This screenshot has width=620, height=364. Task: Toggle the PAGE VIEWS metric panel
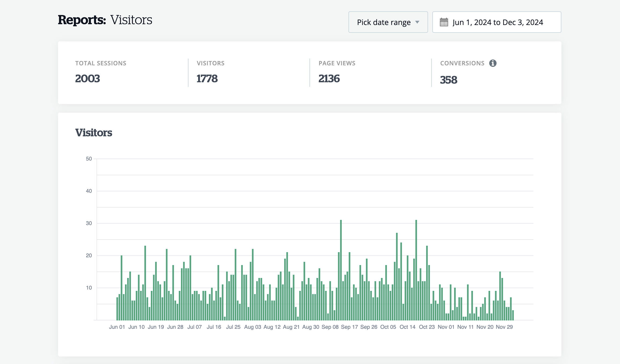pyautogui.click(x=337, y=73)
